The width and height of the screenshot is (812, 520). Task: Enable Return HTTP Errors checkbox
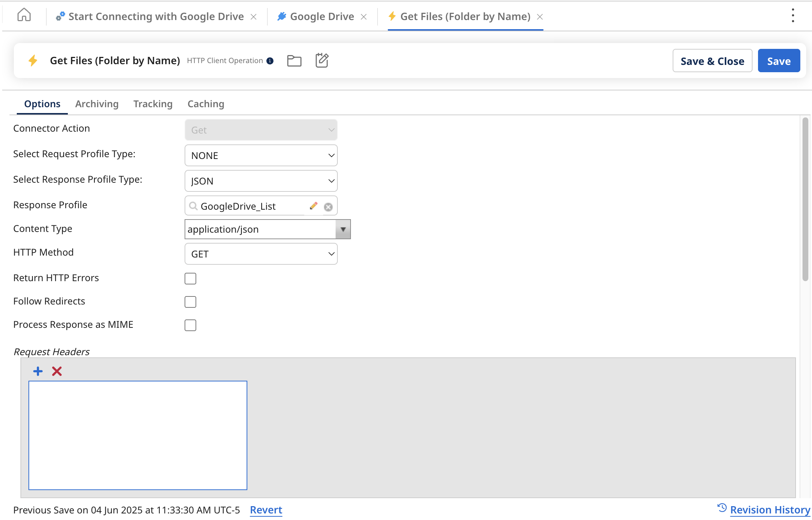tap(190, 279)
